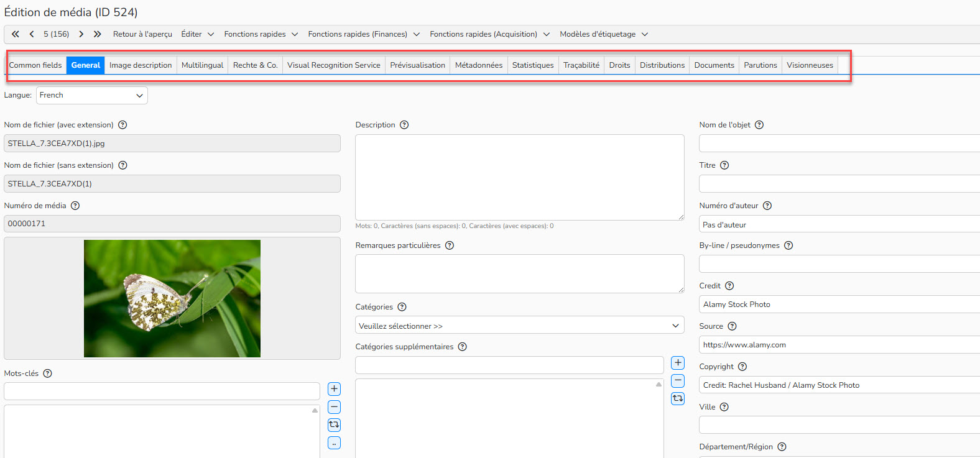This screenshot has width=980, height=458.
Task: Click Mots-clés two-dots button
Action: coord(334,443)
